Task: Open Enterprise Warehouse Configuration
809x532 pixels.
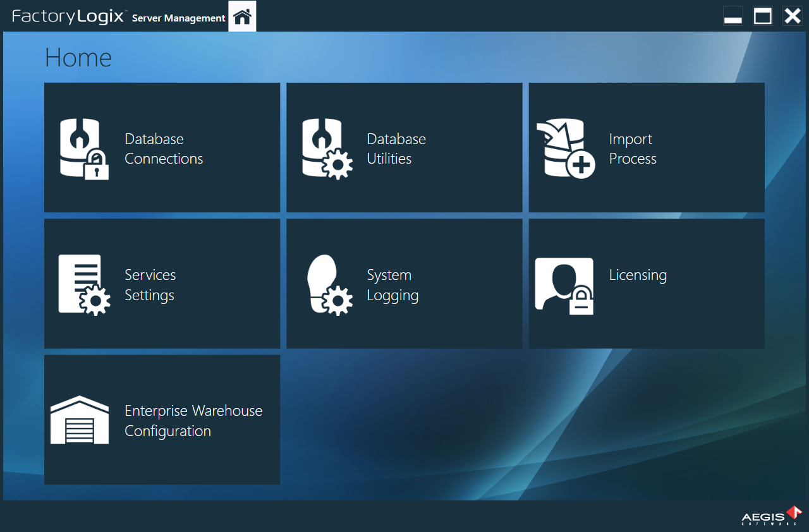Action: coord(162,419)
